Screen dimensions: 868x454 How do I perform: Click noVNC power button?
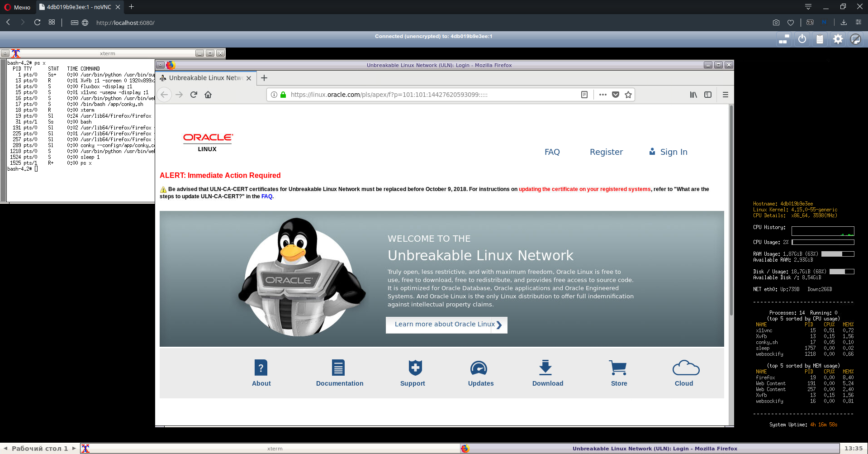point(802,39)
